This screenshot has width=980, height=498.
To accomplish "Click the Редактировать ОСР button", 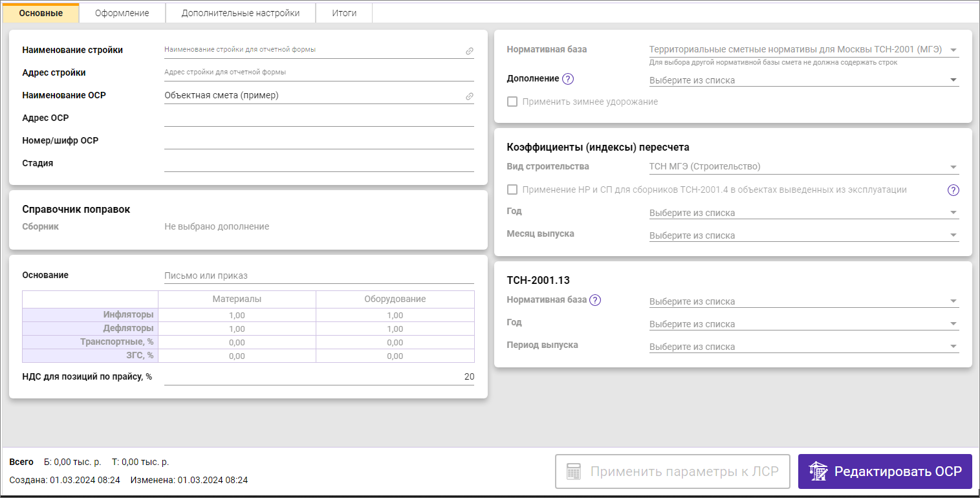I will click(884, 471).
